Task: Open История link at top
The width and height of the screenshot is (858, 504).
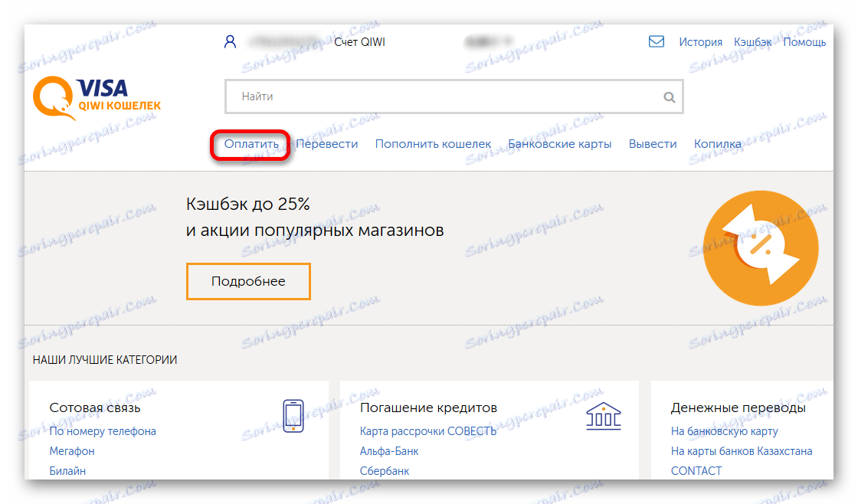Action: tap(700, 42)
